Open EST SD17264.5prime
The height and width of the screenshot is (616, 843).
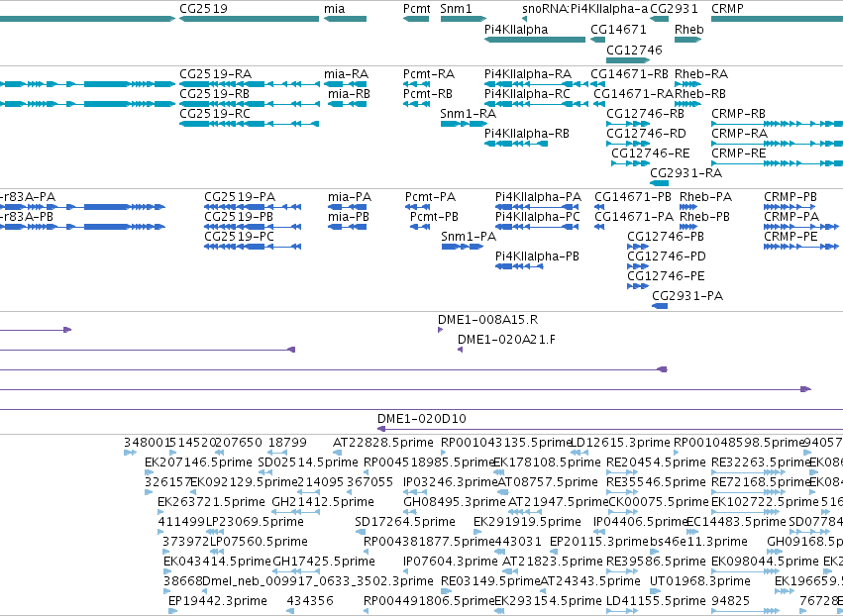pyautogui.click(x=361, y=532)
